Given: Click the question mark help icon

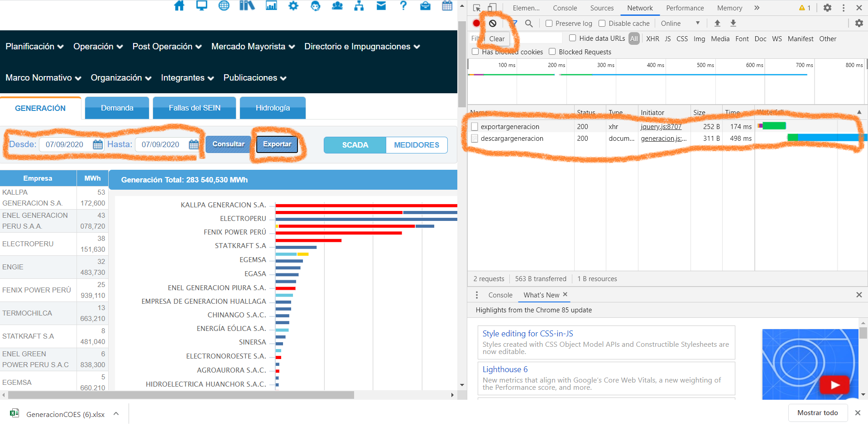Looking at the screenshot, I should tap(403, 6).
